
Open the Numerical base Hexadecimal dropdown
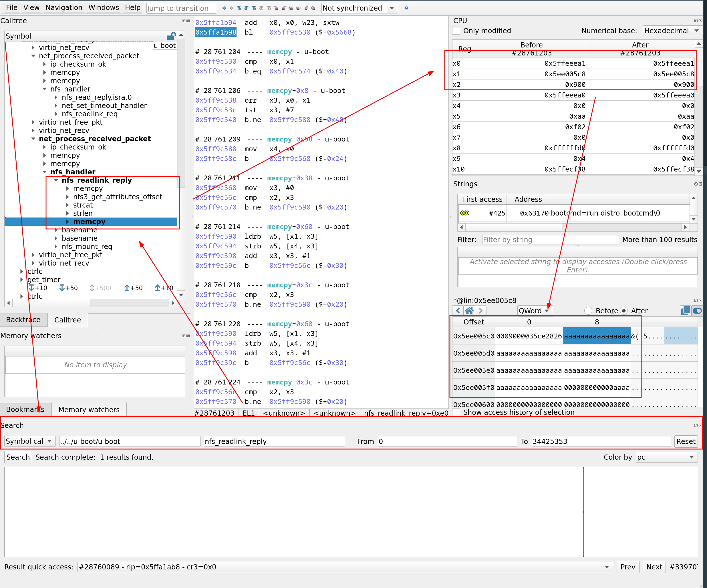[x=671, y=31]
